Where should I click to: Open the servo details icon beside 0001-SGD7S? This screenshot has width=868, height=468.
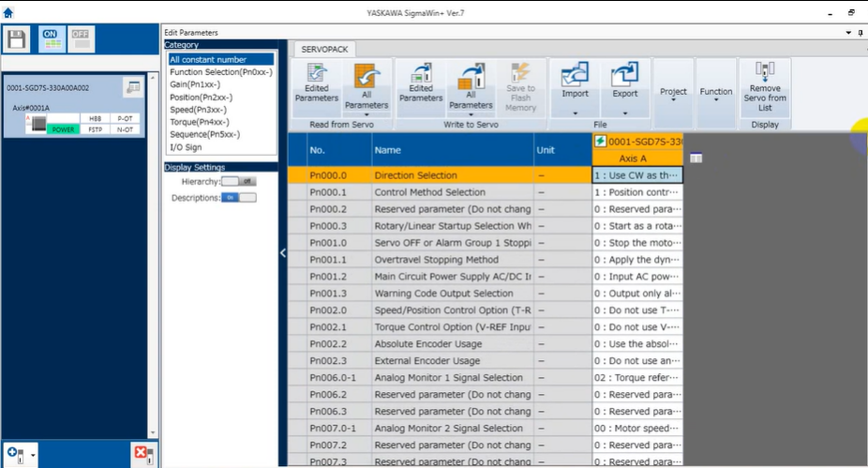coord(132,88)
